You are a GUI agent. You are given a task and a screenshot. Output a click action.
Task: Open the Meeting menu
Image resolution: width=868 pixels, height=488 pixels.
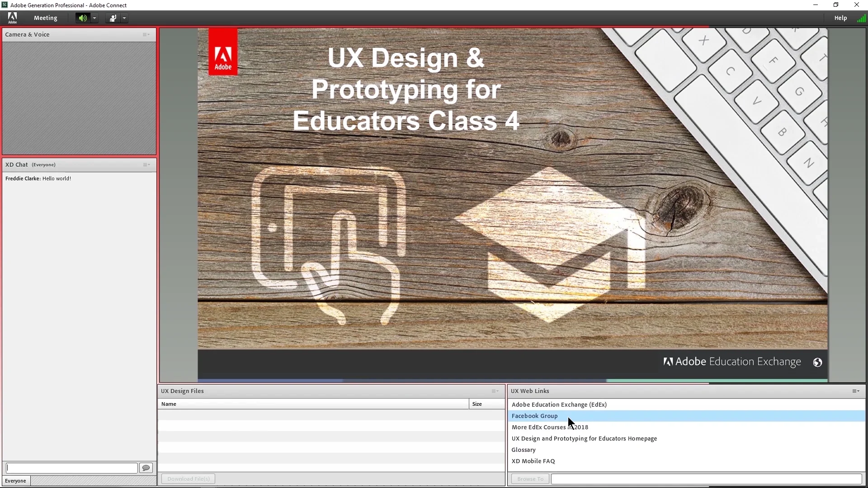(x=45, y=18)
